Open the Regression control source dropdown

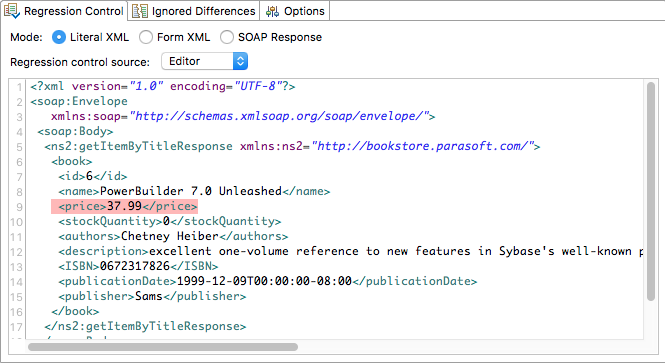[x=204, y=61]
